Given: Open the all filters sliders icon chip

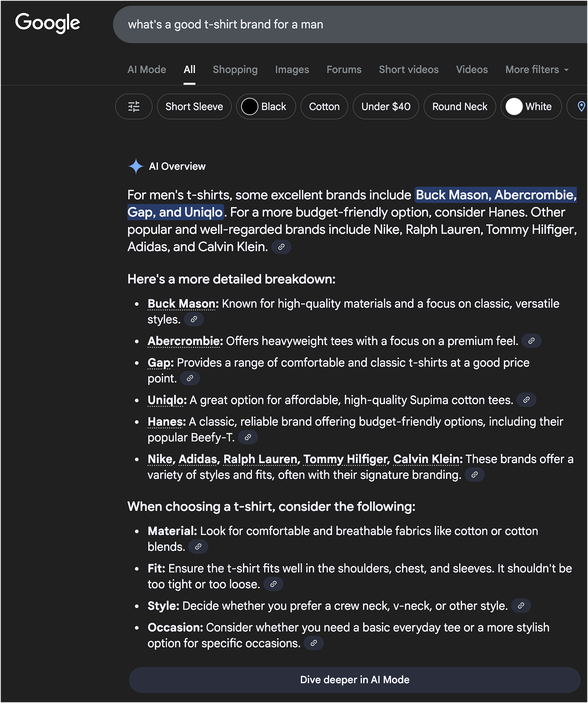Looking at the screenshot, I should (134, 107).
